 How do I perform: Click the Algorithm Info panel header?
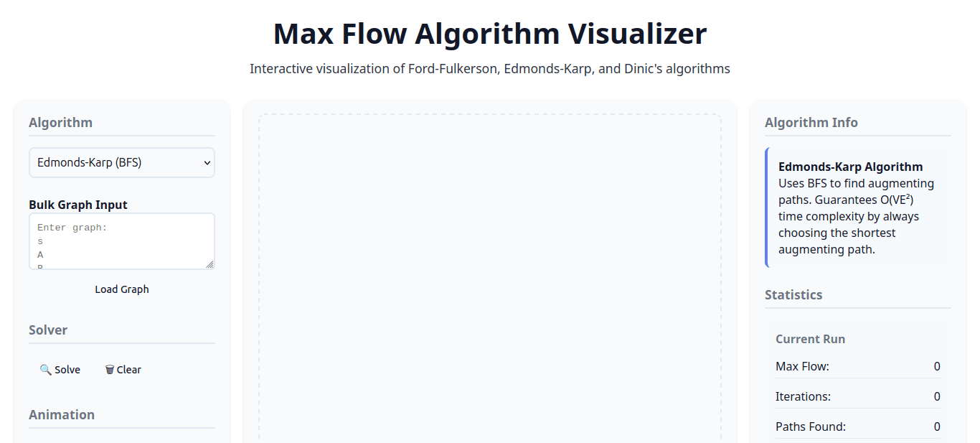[x=811, y=122]
